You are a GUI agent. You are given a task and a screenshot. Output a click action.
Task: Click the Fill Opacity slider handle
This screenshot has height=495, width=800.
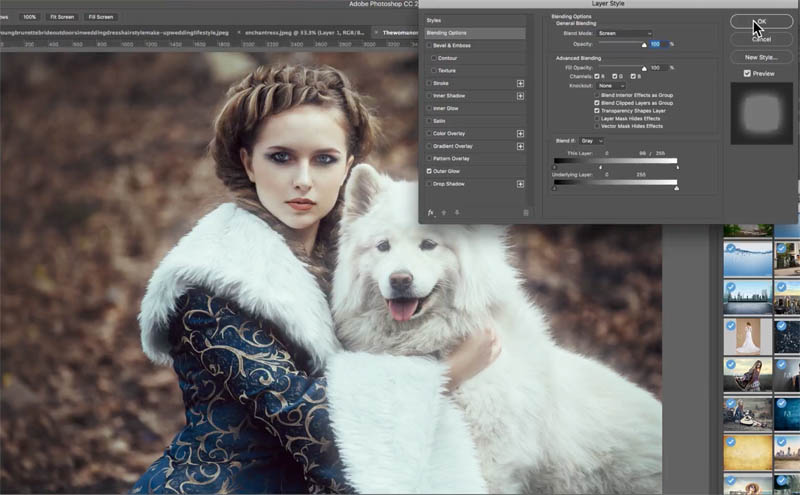click(x=644, y=68)
